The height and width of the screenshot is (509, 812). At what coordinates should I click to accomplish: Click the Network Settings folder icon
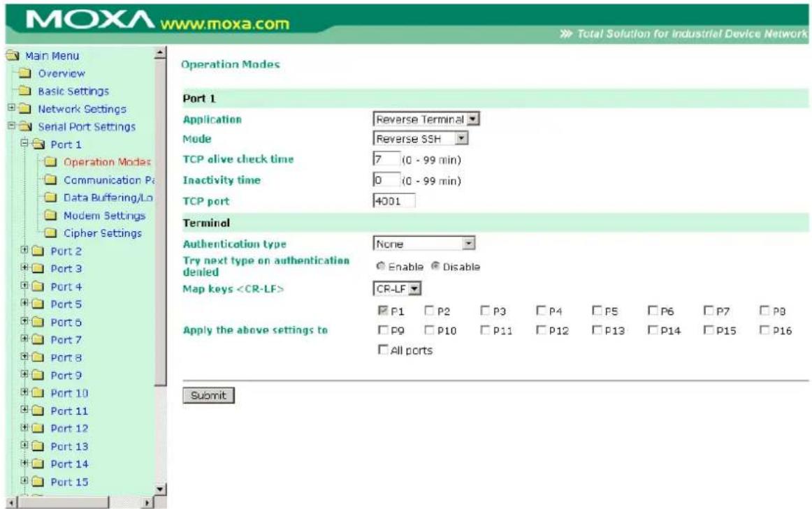[x=25, y=109]
